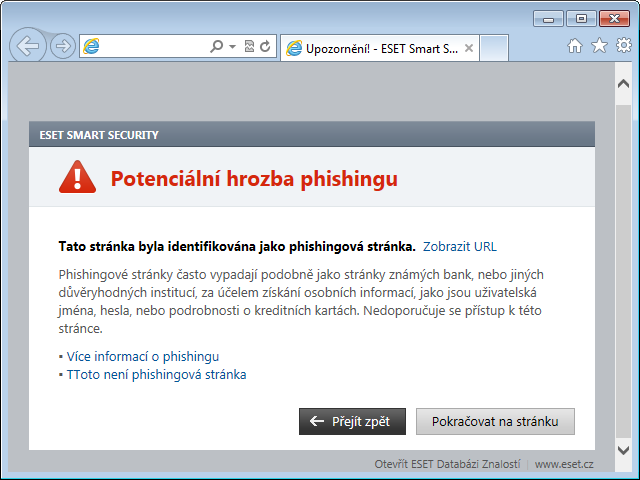The image size is (640, 480).
Task: Open a new blank tab
Action: (494, 48)
